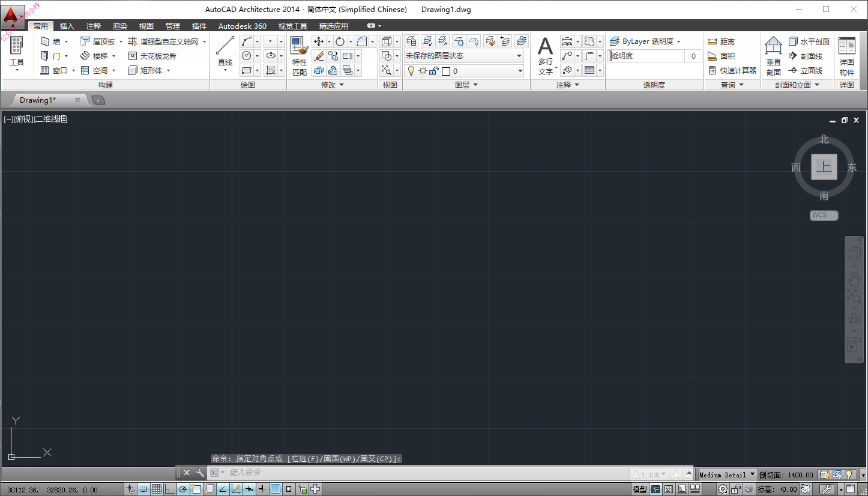Expand the Inquiry (查询) panel

click(x=732, y=85)
